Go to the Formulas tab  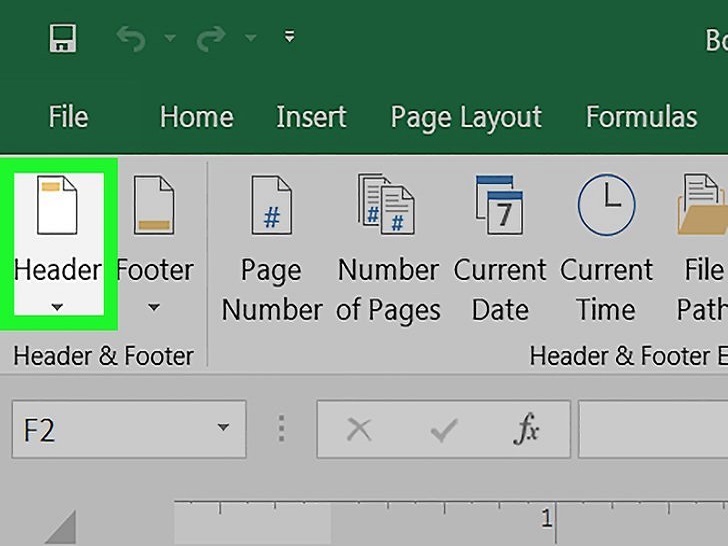(642, 116)
